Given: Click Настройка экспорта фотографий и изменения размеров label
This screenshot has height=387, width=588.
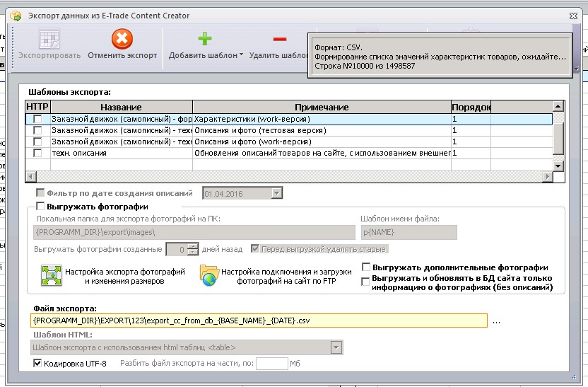Looking at the screenshot, I should coord(125,276).
